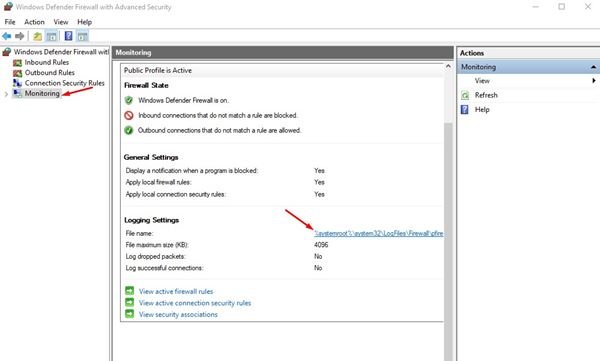
Task: Minimize the firewall window
Action: click(536, 7)
